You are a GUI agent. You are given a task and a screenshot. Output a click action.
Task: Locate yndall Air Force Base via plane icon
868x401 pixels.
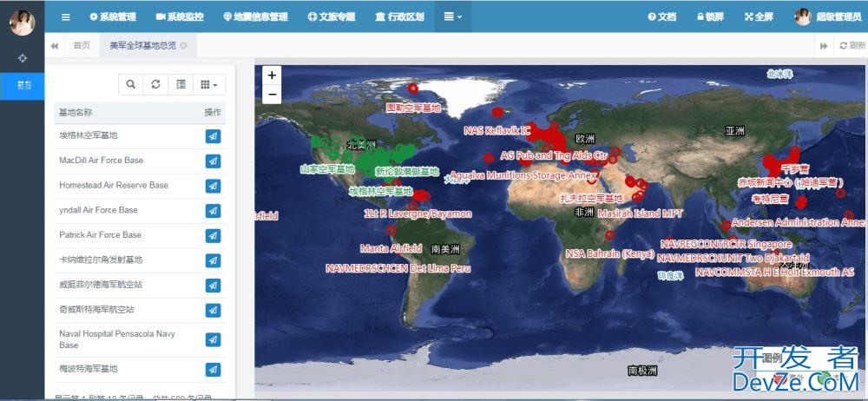pyautogui.click(x=214, y=211)
